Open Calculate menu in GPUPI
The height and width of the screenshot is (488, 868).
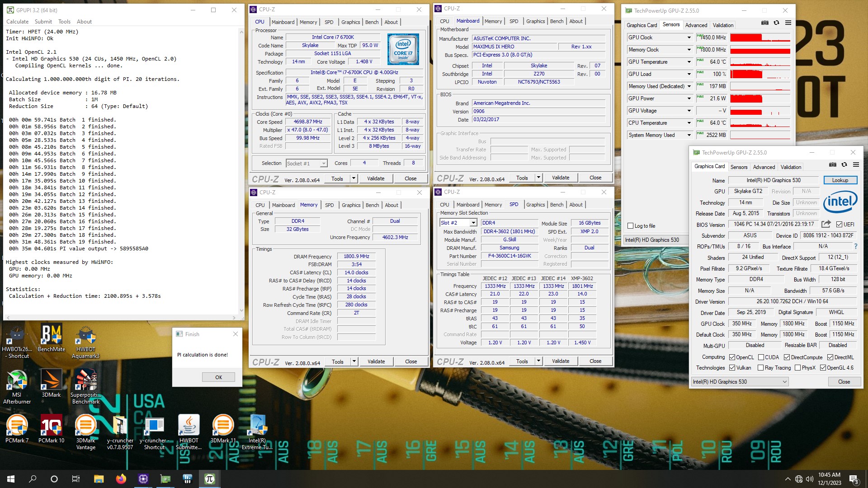[x=17, y=21]
